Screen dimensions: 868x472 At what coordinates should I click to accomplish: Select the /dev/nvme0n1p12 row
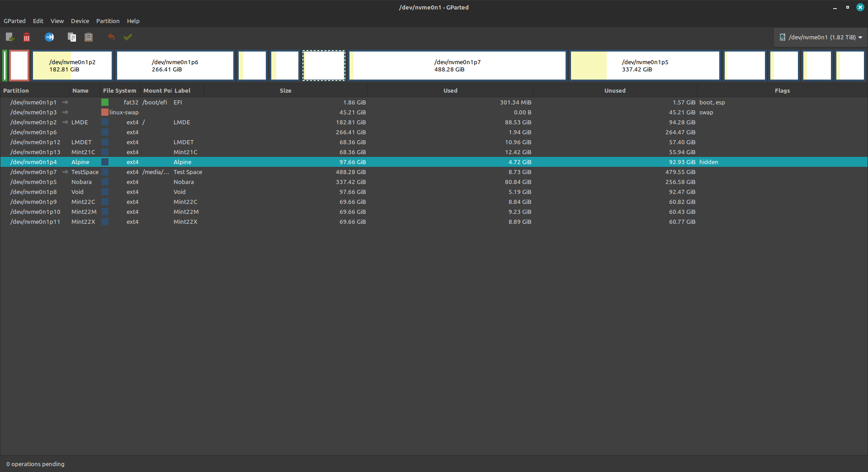[x=434, y=142]
